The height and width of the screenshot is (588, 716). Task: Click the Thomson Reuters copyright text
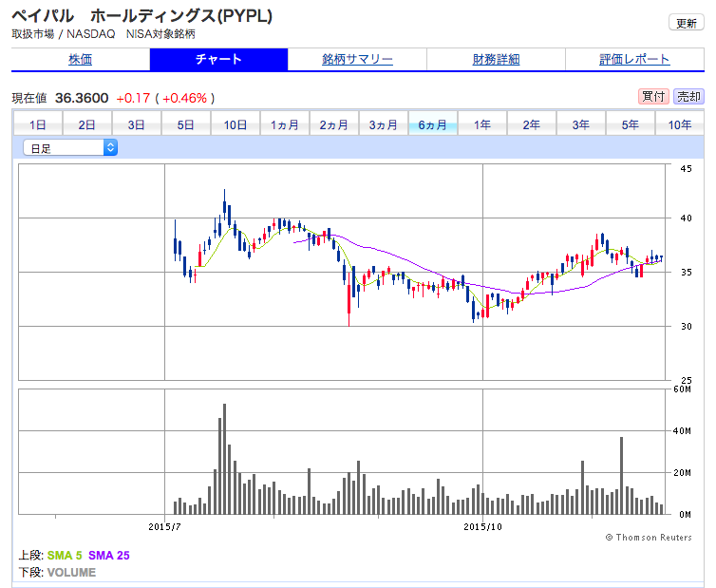(649, 538)
